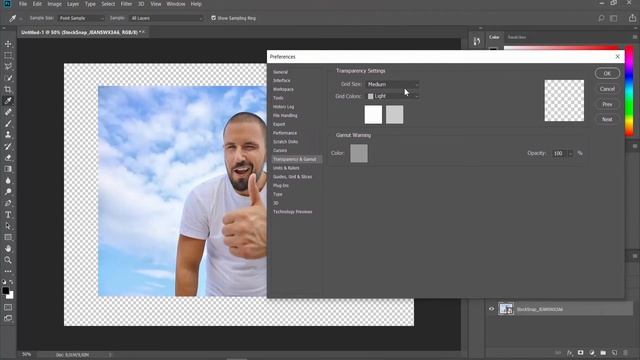This screenshot has height=360, width=640.
Task: Select the Move tool
Action: point(8,44)
